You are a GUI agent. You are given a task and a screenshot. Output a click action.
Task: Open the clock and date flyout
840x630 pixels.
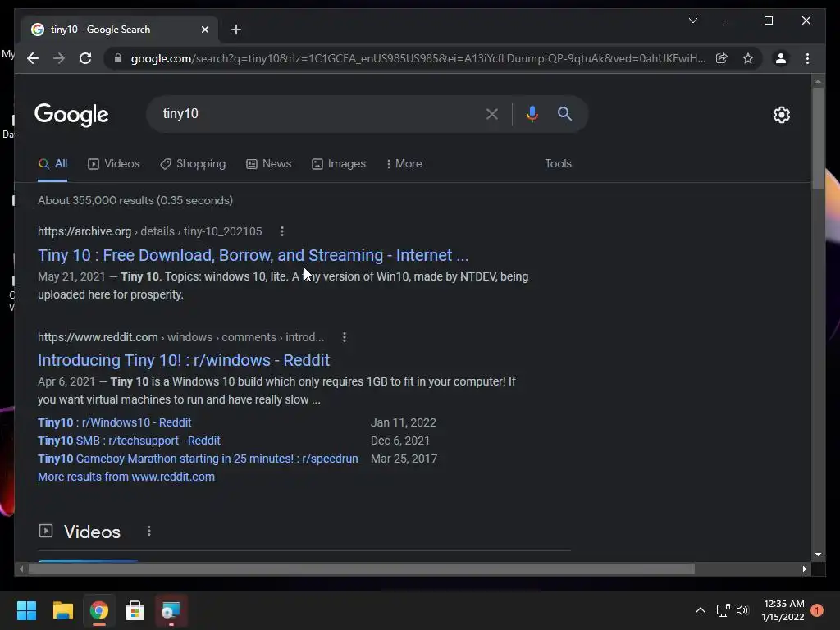pos(783,610)
